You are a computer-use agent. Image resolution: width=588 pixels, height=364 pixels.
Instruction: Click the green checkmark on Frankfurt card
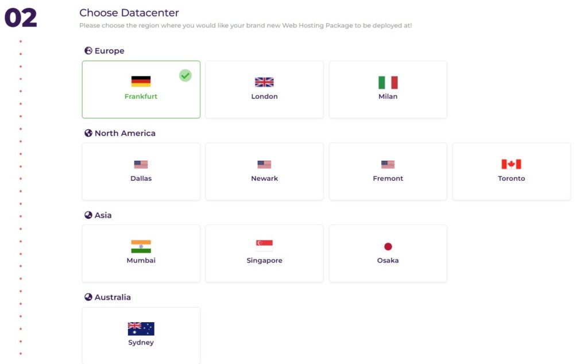(185, 75)
